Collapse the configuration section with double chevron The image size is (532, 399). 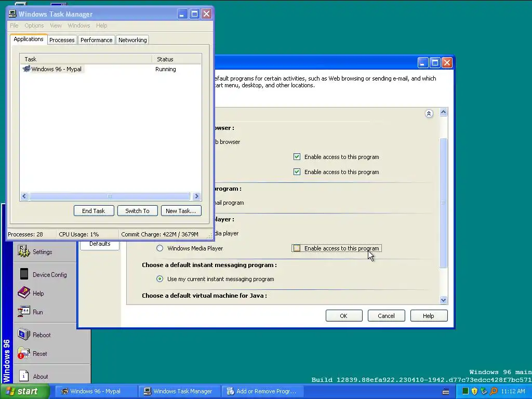pos(429,113)
